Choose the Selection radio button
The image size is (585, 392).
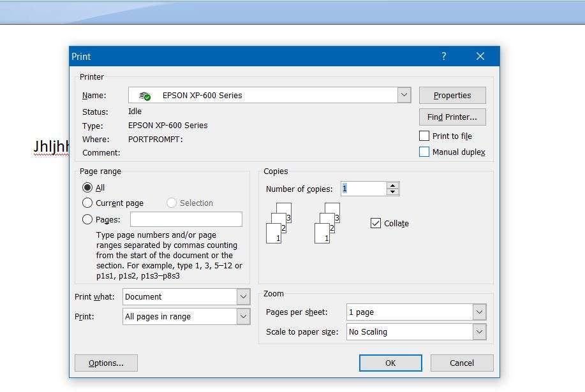click(x=172, y=203)
